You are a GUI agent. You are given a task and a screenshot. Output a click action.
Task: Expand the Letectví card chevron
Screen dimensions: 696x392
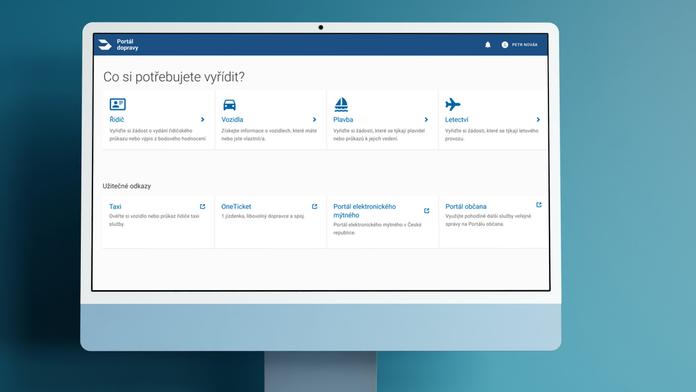click(538, 119)
